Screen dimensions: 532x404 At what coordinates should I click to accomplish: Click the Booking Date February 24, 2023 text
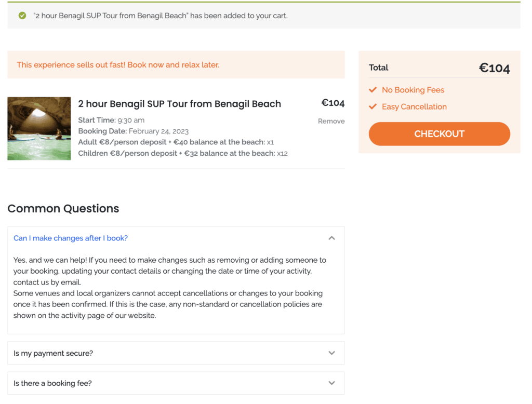[134, 131]
